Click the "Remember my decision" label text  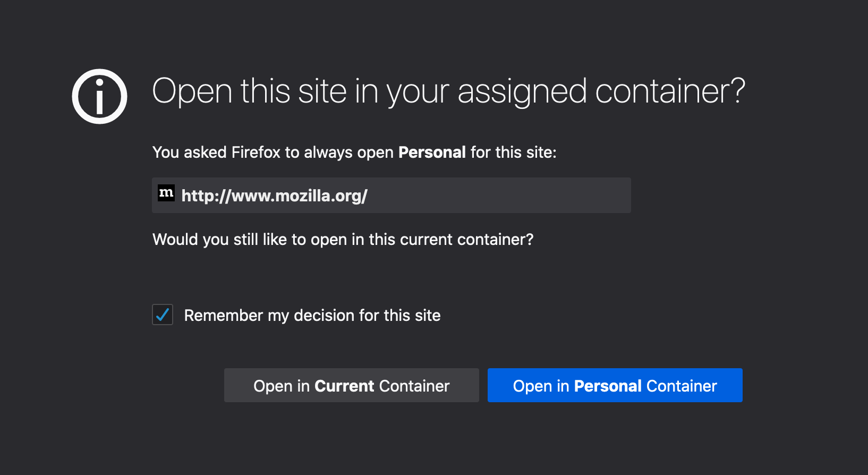[312, 315]
